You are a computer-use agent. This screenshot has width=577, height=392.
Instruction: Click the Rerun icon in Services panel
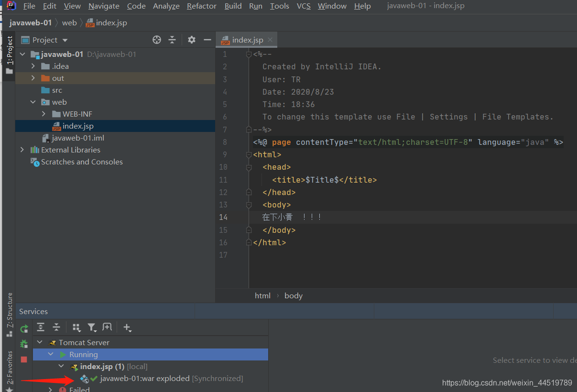click(x=24, y=329)
